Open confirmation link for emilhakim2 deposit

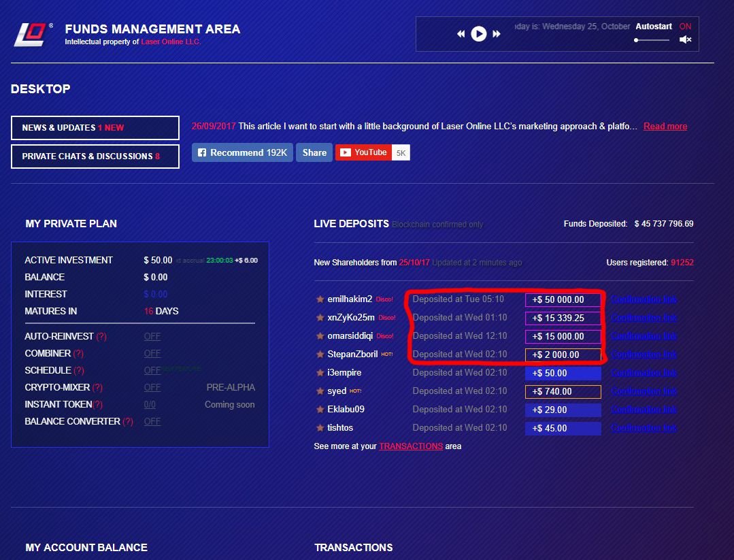tap(644, 299)
